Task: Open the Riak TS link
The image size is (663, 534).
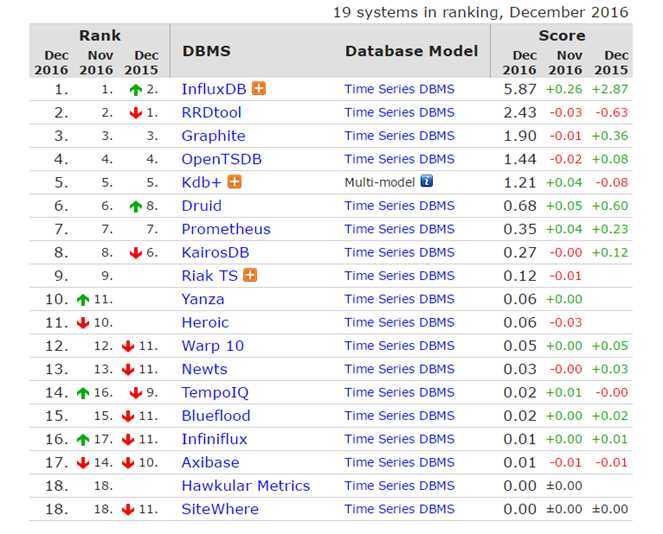Action: pyautogui.click(x=210, y=276)
